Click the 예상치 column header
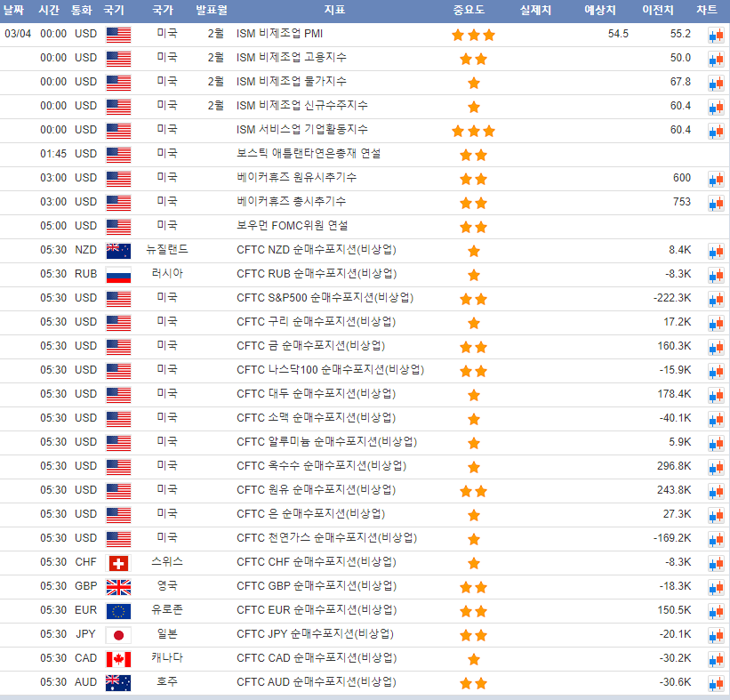This screenshot has height=700, width=730. (599, 11)
